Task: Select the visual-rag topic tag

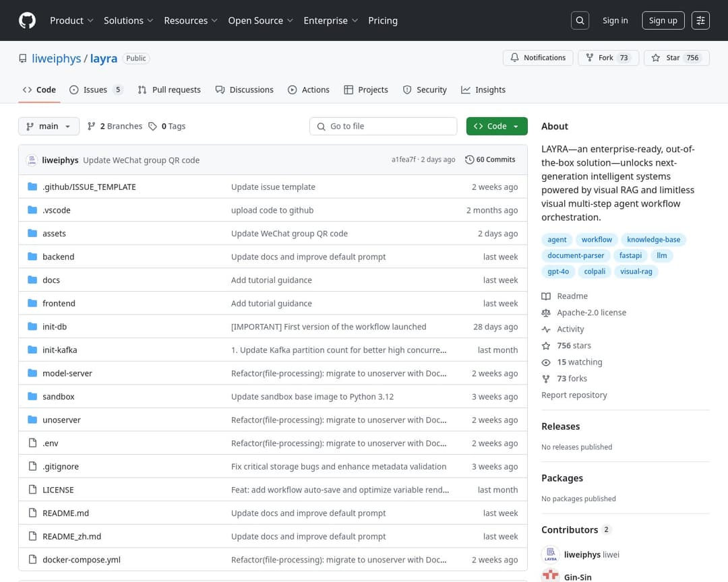Action: pyautogui.click(x=636, y=271)
